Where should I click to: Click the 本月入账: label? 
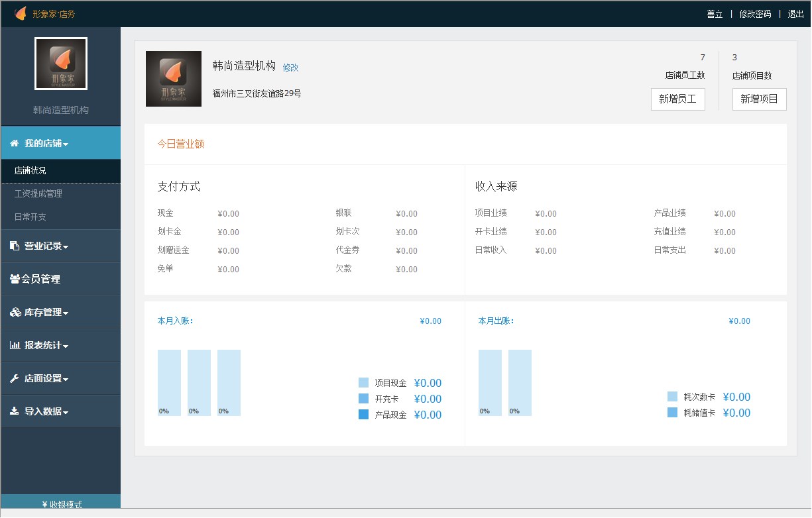tap(175, 321)
